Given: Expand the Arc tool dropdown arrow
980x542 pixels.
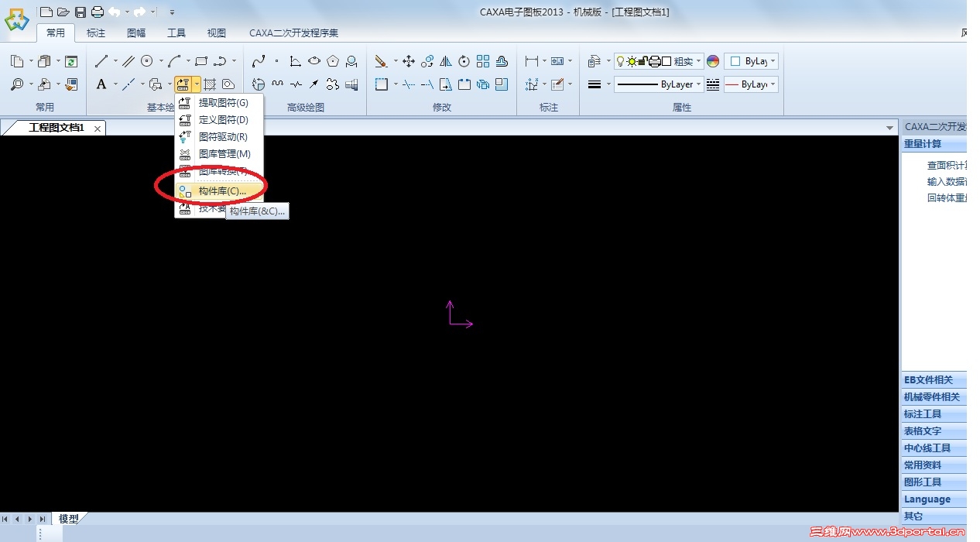Looking at the screenshot, I should tap(188, 61).
